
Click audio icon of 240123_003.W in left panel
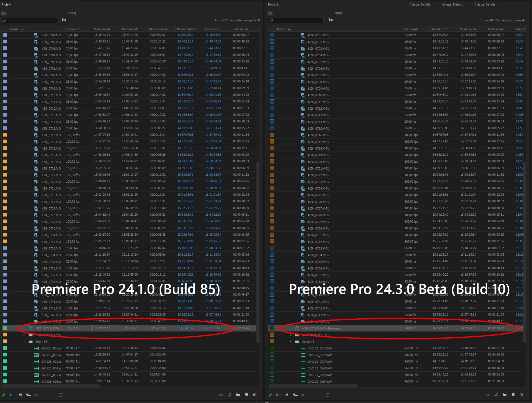[36, 362]
